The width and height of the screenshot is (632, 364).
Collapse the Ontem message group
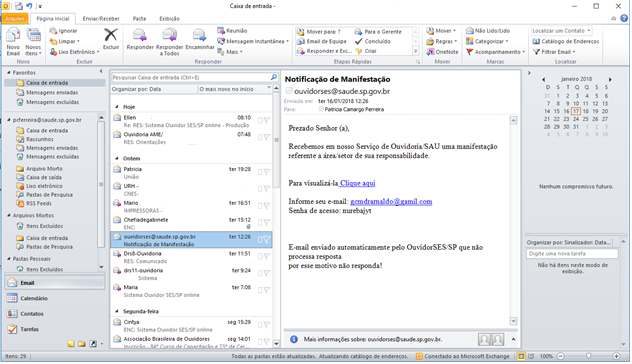[x=117, y=158]
